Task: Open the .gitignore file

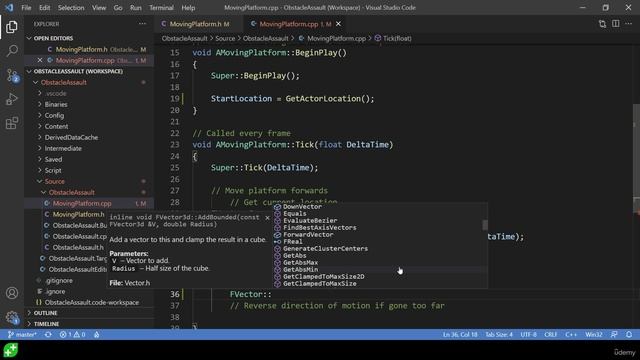Action: 59,280
